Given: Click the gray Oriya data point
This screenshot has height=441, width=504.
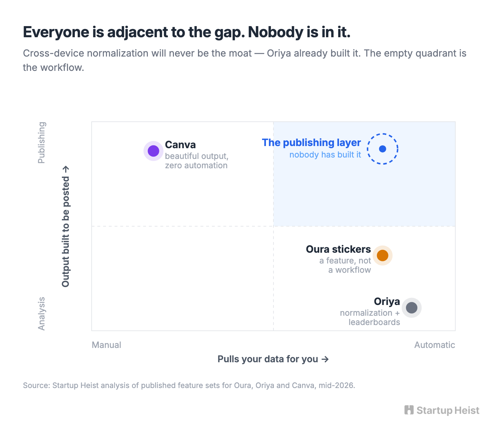Looking at the screenshot, I should 412,308.
